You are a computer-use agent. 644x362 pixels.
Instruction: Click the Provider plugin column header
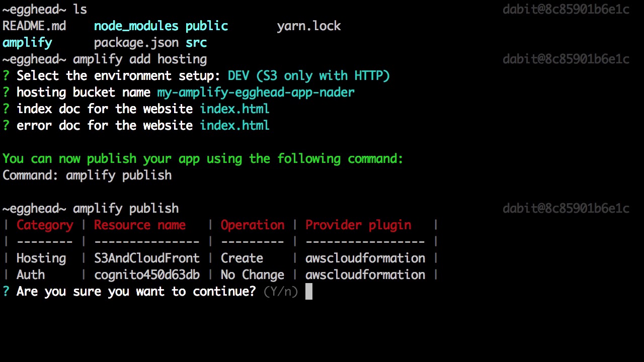[x=358, y=225]
